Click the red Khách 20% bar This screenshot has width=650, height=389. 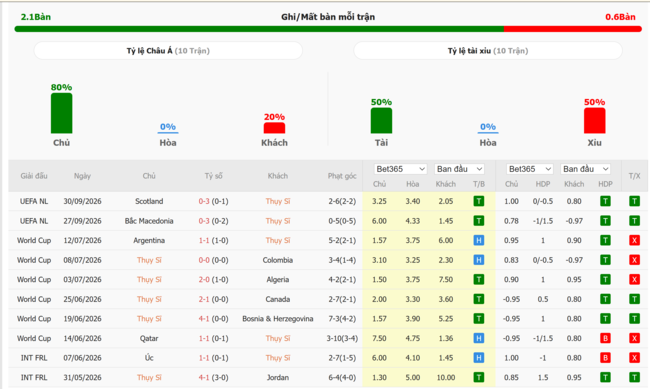[x=274, y=128]
